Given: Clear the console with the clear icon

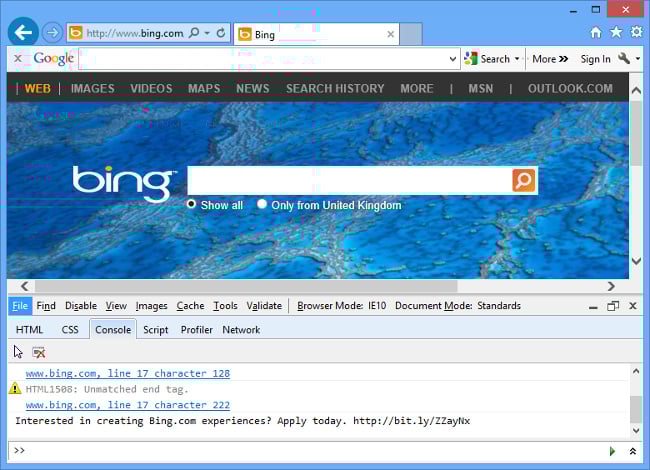Looking at the screenshot, I should [x=39, y=352].
